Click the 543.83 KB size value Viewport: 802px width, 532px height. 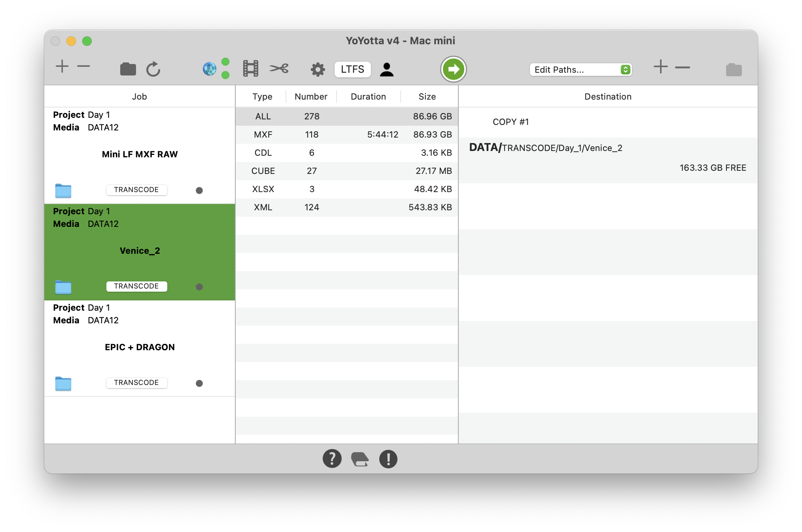click(x=430, y=207)
